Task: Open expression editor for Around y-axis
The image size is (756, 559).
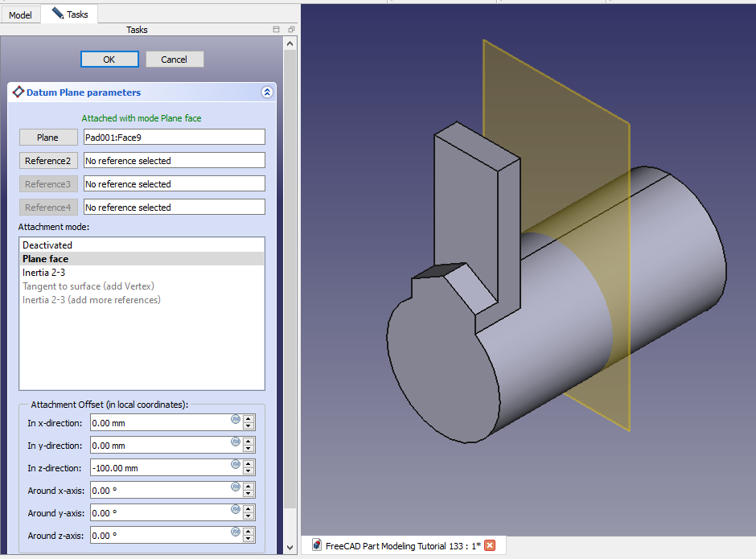Action: point(235,509)
